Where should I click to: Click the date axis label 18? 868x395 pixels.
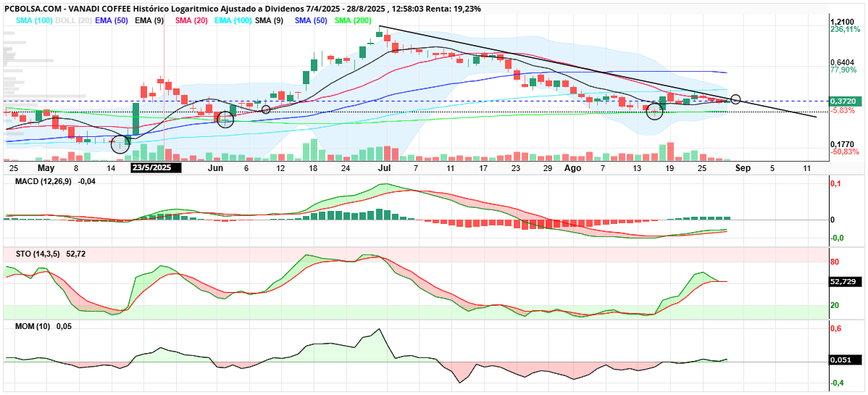coord(313,167)
